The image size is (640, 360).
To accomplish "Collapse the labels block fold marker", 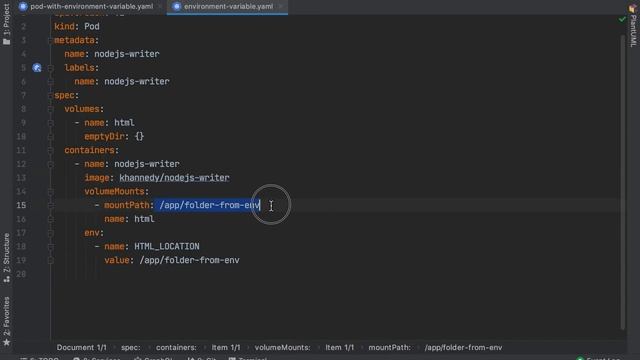I will [x=50, y=68].
